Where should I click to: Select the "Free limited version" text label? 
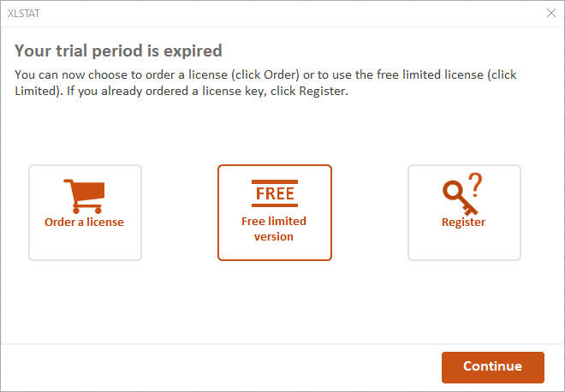274,229
